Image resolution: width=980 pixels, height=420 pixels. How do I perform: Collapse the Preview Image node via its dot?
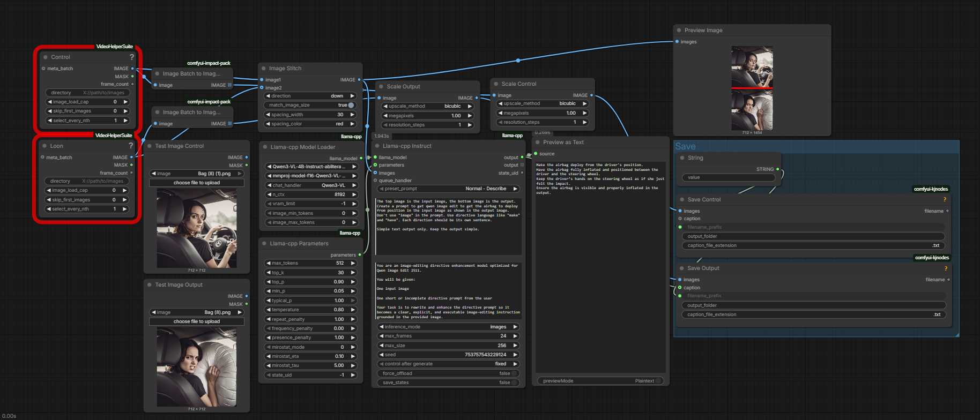coord(679,31)
